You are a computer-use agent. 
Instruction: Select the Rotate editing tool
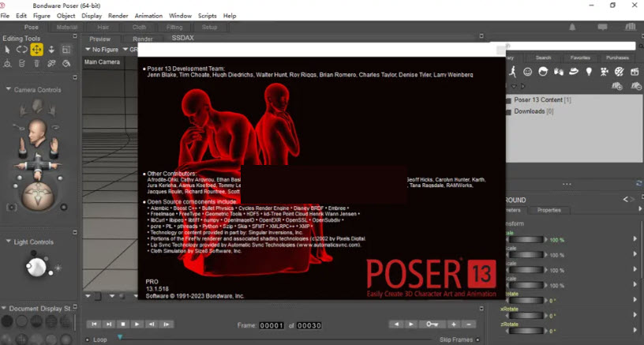22,50
